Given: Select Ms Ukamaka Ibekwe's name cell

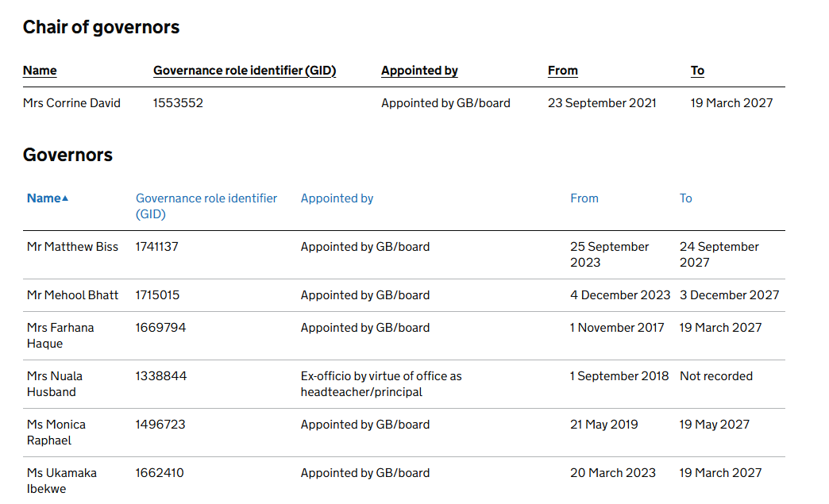Looking at the screenshot, I should 62,480.
